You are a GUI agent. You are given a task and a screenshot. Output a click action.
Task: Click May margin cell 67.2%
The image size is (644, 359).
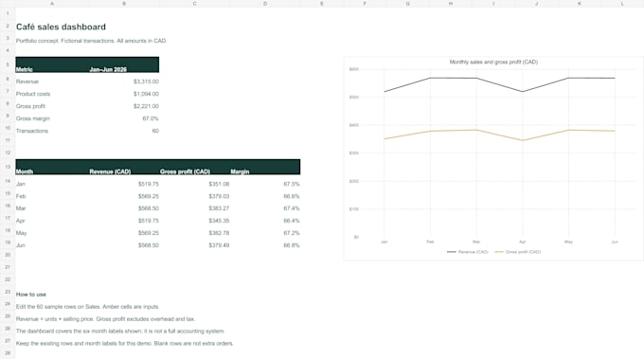click(x=292, y=233)
